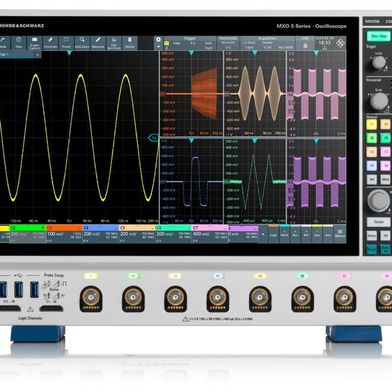392x392 pixels.
Task: Activate the Zoom magnifier tool
Action: point(82,43)
